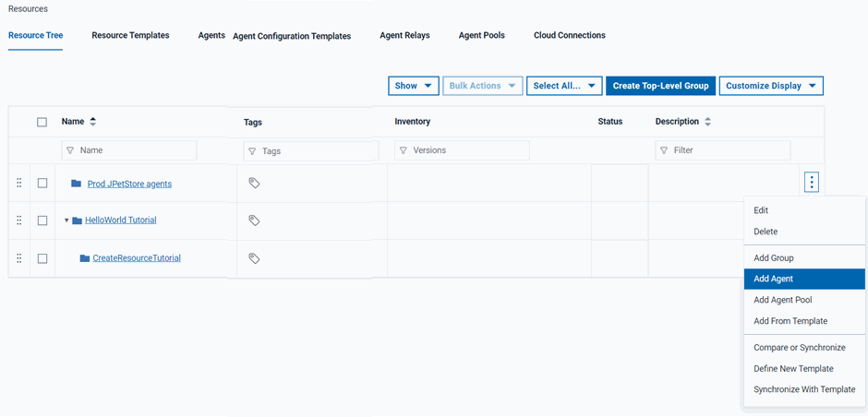The width and height of the screenshot is (868, 417).
Task: Click tag icon in CreateResourceTutorial row
Action: (x=254, y=258)
